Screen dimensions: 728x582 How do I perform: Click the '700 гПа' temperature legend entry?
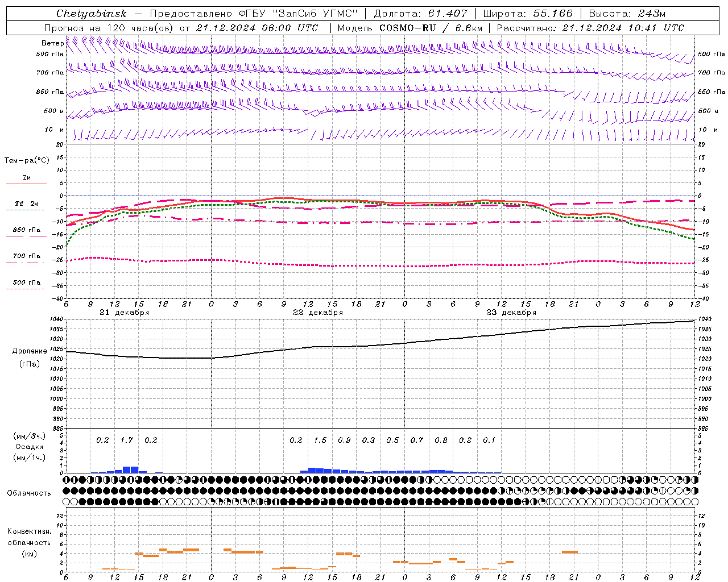27,256
